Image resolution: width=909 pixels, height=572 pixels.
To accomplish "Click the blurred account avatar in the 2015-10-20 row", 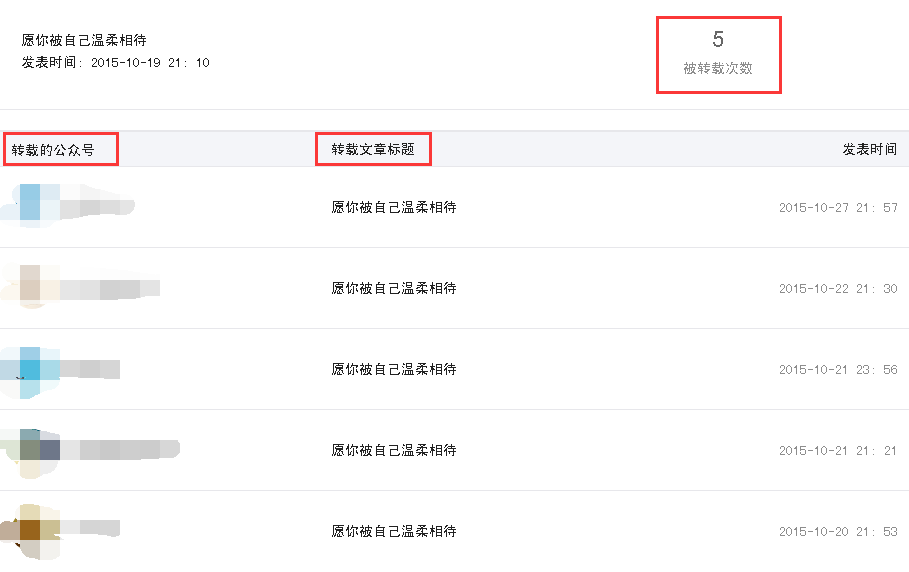I will pyautogui.click(x=30, y=531).
